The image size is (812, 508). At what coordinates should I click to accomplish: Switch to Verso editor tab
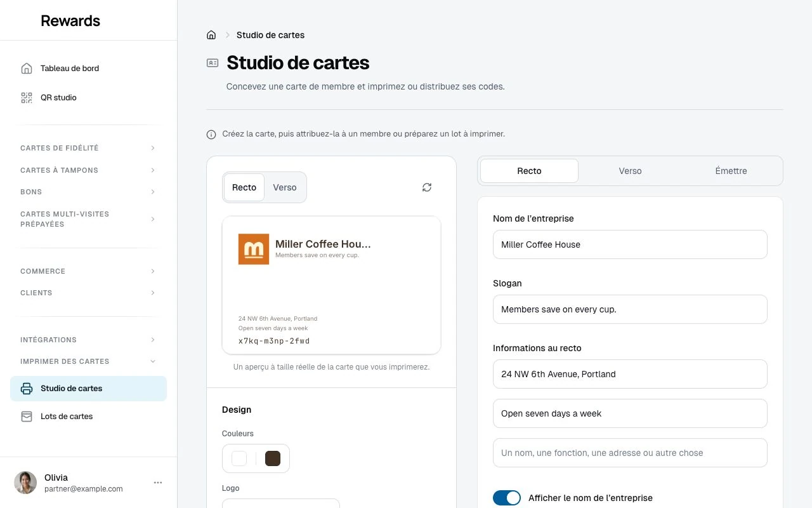click(630, 171)
